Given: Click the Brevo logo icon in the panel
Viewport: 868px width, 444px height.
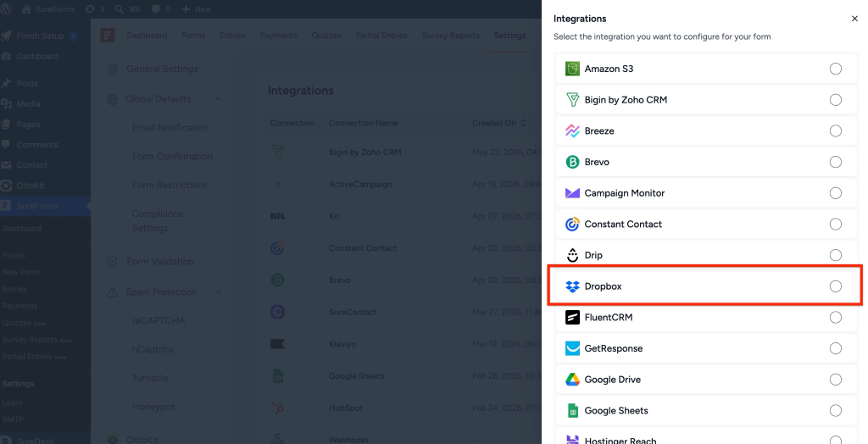Looking at the screenshot, I should 572,162.
